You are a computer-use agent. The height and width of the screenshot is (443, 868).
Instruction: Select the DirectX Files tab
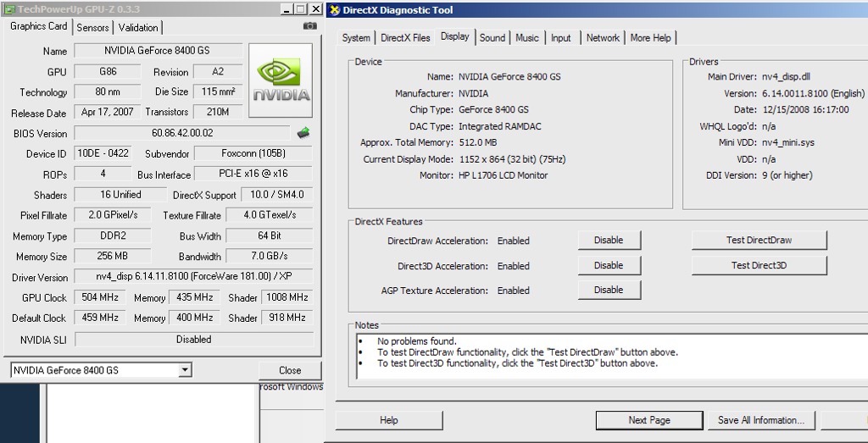point(405,38)
